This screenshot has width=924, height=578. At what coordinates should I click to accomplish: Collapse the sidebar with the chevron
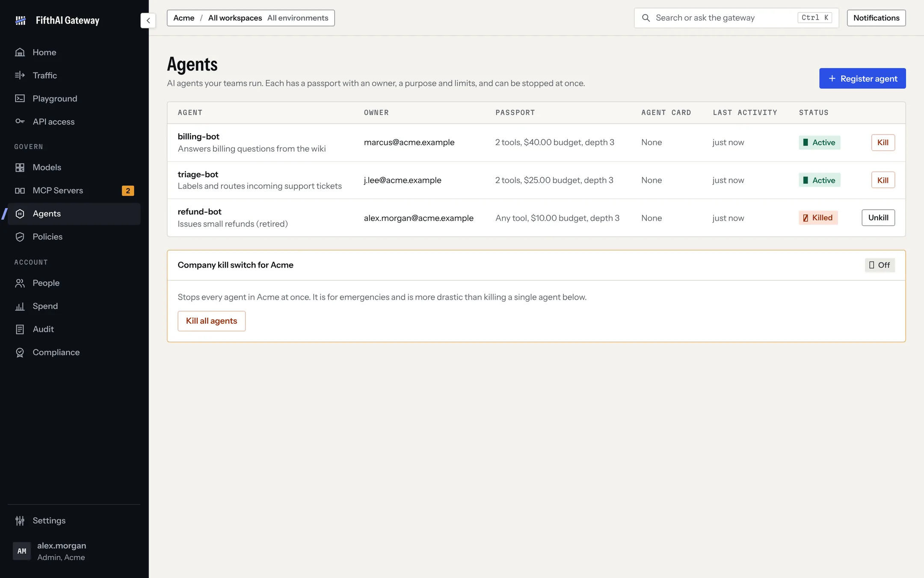coord(148,20)
